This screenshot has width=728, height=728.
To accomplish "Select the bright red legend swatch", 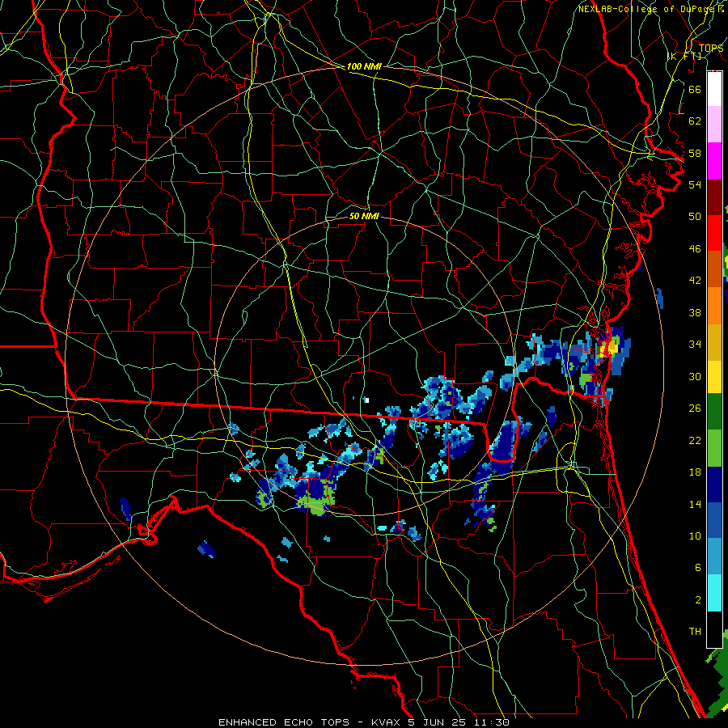I will click(714, 233).
